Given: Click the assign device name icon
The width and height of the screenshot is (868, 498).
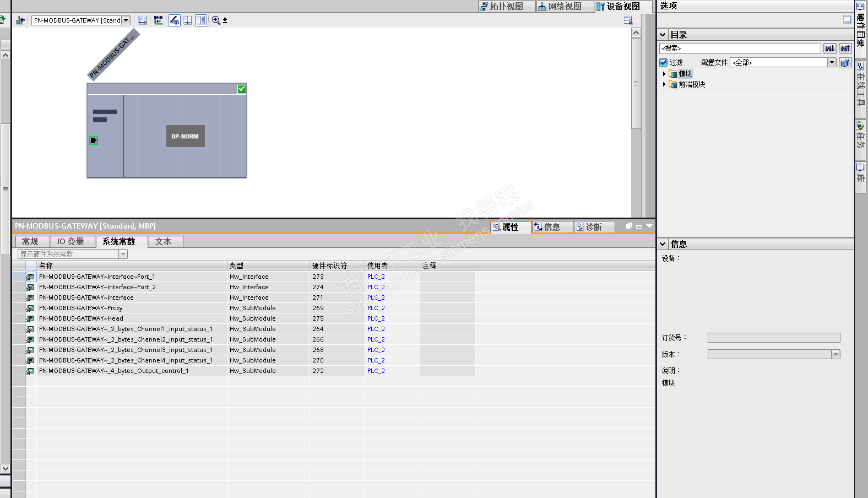Looking at the screenshot, I should pyautogui.click(x=159, y=20).
